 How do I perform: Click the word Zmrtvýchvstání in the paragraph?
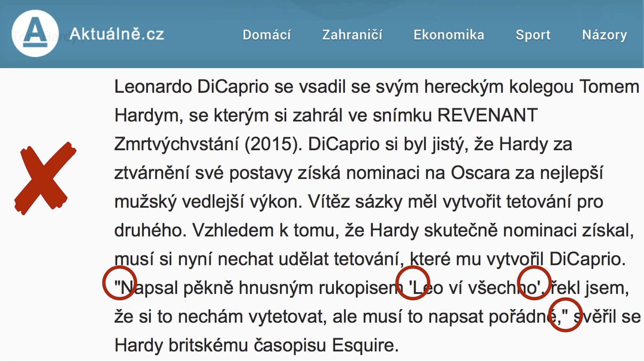coord(176,144)
